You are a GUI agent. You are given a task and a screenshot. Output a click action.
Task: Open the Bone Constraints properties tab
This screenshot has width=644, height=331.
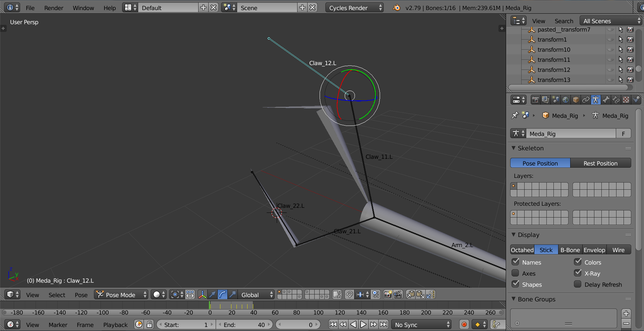(616, 100)
